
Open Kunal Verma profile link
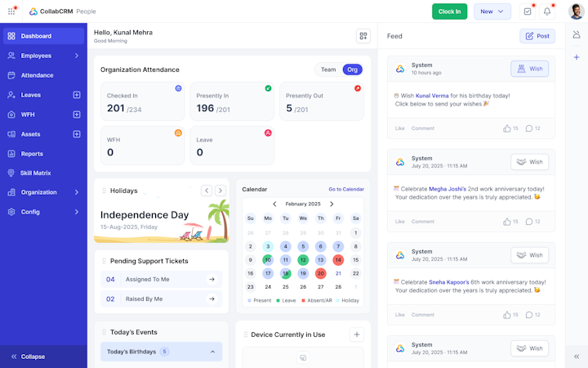tap(432, 96)
